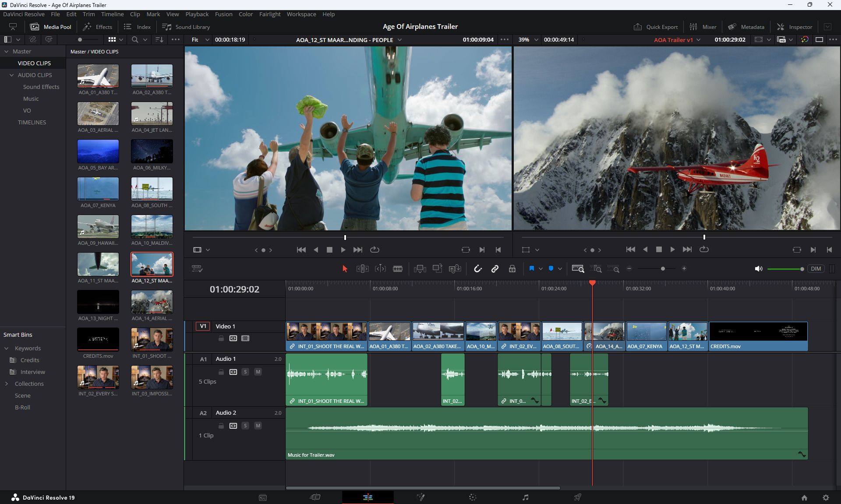Viewport: 841px width, 504px height.
Task: Open the Fairlight page music note icon
Action: click(x=525, y=497)
